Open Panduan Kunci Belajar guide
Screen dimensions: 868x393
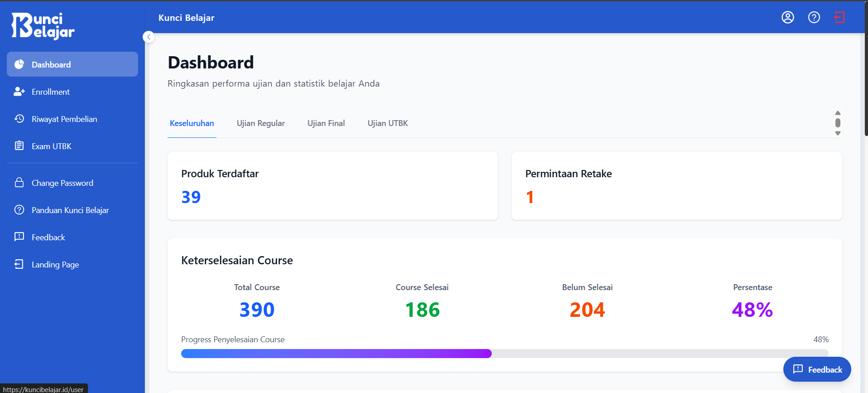click(72, 210)
